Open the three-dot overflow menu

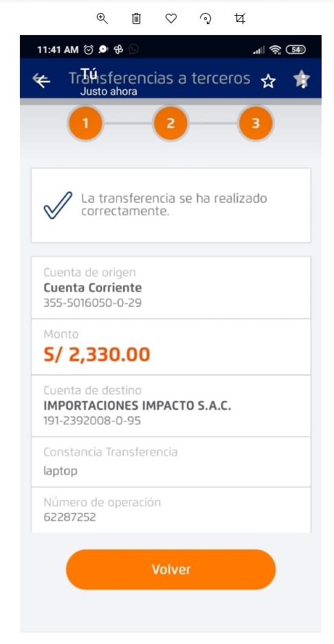click(302, 79)
